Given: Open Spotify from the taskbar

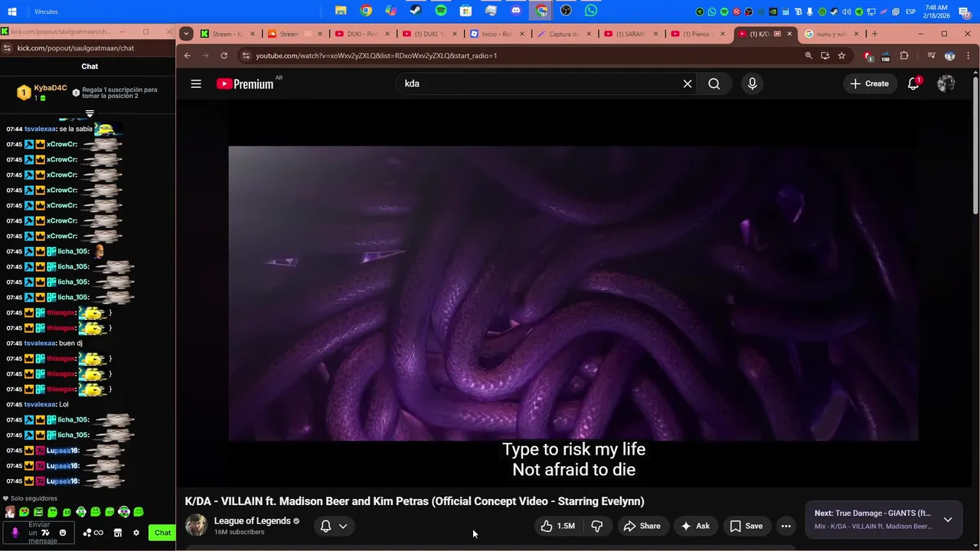Looking at the screenshot, I should [441, 11].
